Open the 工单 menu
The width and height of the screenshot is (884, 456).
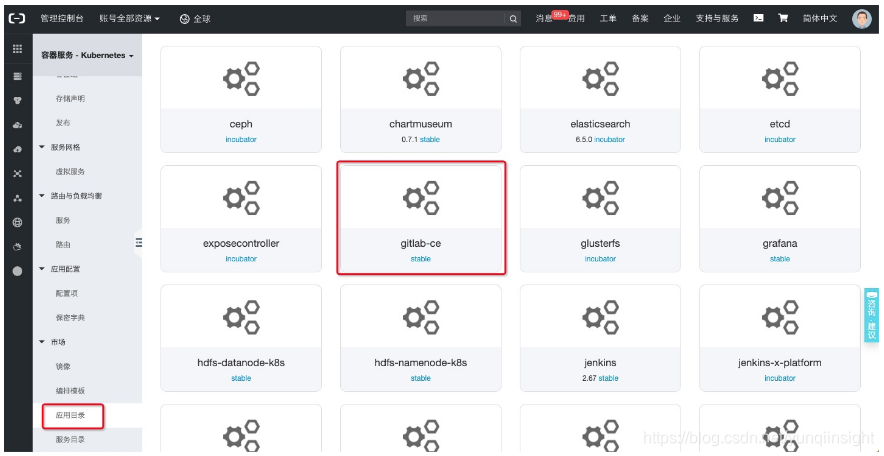(608, 19)
